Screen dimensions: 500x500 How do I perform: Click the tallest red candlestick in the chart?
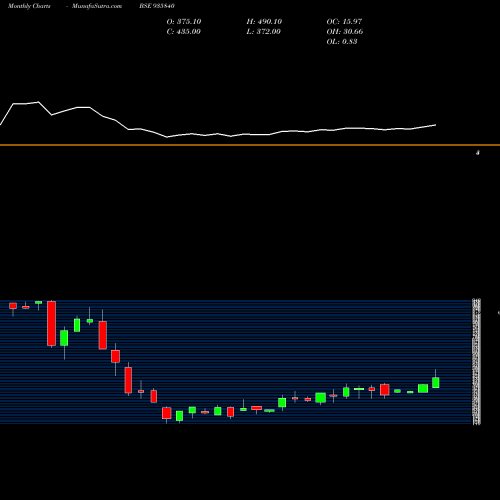(x=51, y=323)
